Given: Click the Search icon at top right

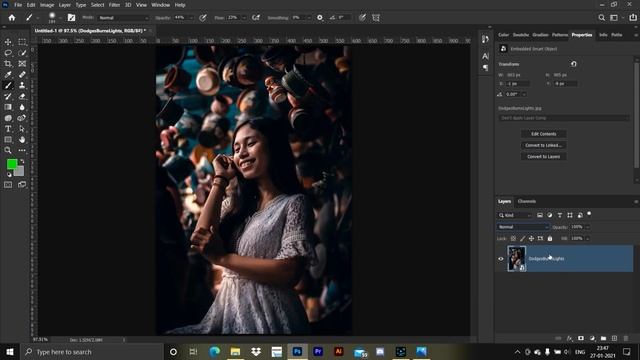Looking at the screenshot, I should [x=602, y=18].
